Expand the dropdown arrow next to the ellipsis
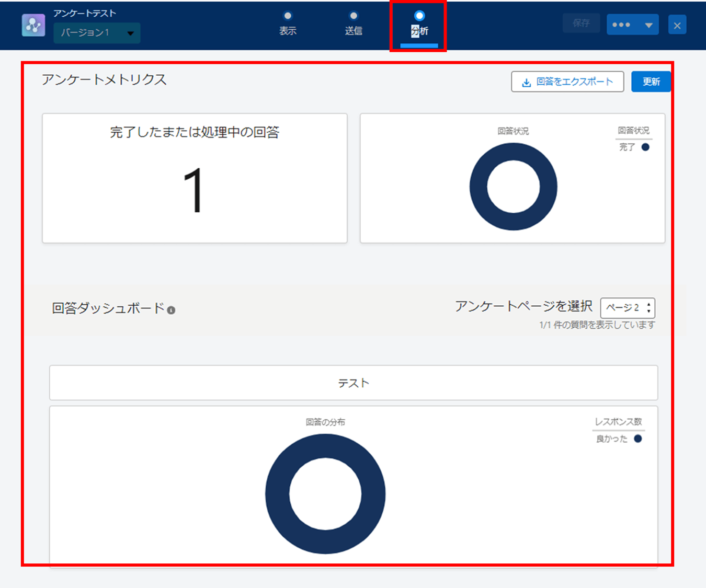The image size is (706, 588). click(x=648, y=24)
